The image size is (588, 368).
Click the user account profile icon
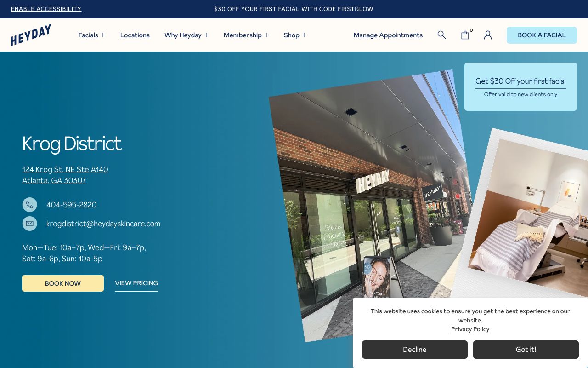[488, 35]
